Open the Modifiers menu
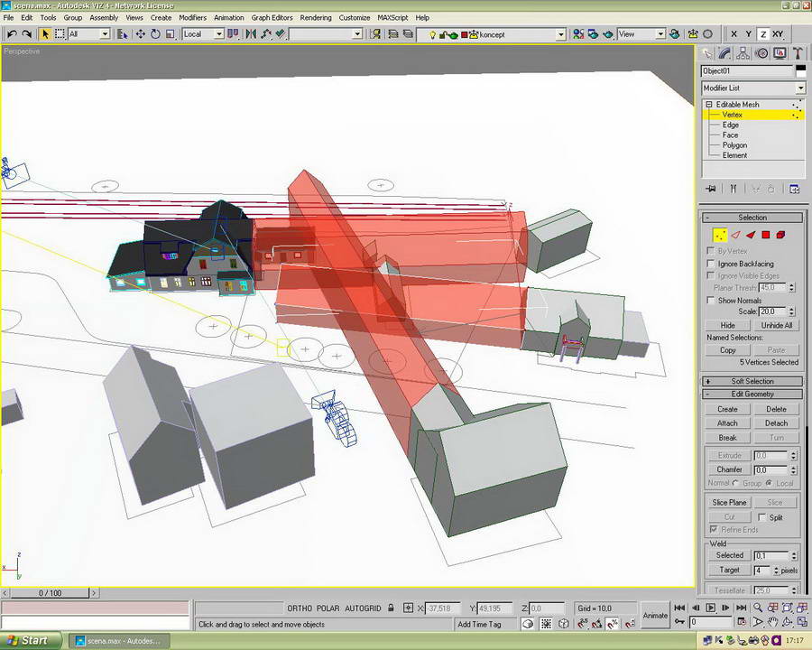The image size is (812, 650). click(192, 17)
